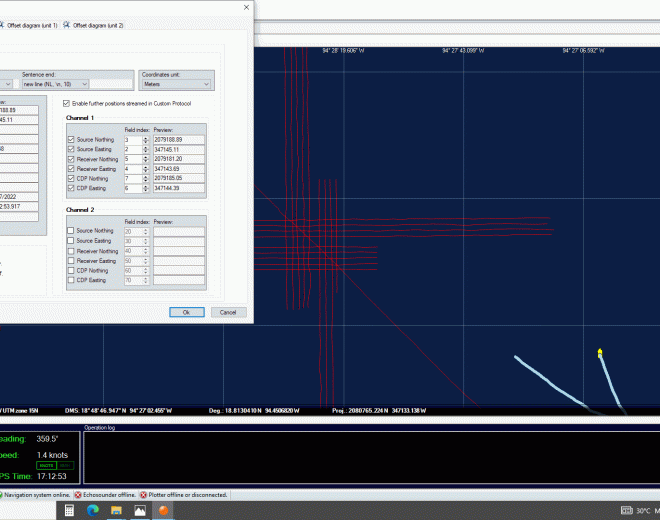Uncheck Channel 1 Source Northing checkbox
The image size is (660, 520).
pos(70,139)
